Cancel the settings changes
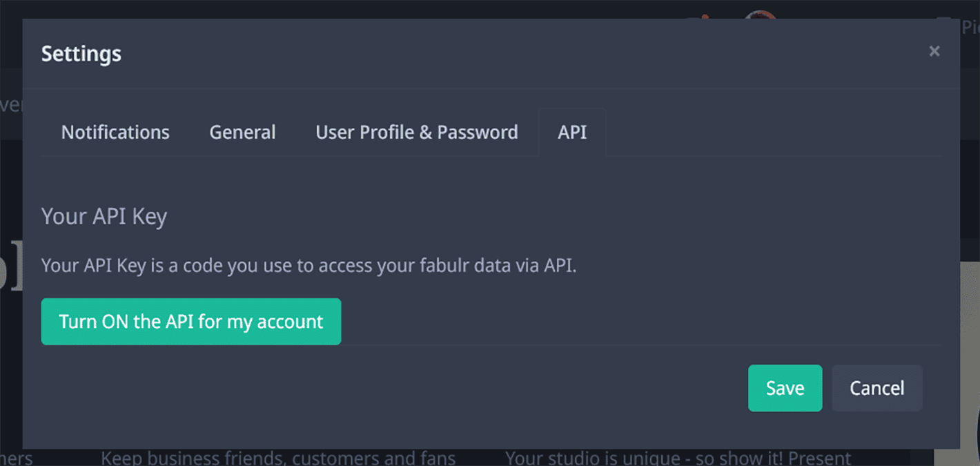Screen dimensions: 980x466 tap(877, 388)
